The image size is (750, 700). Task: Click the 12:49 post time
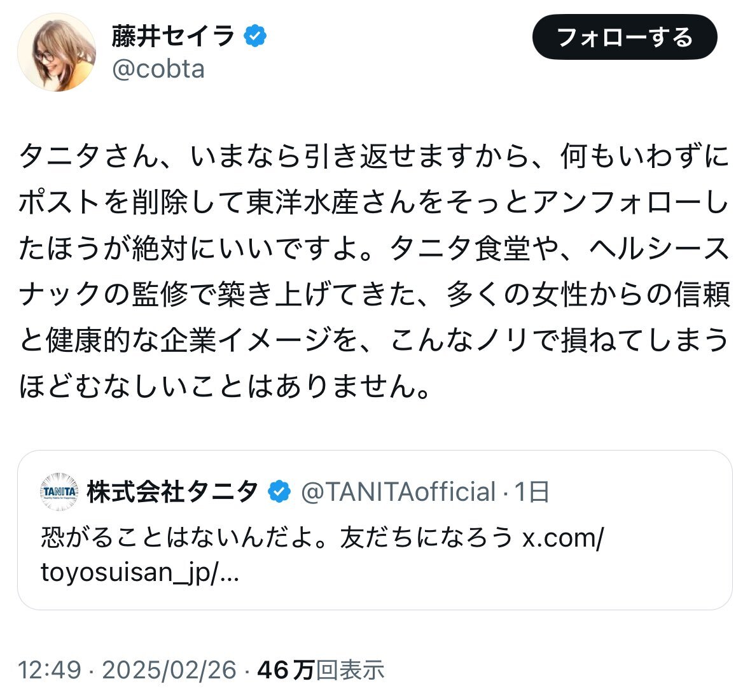49,669
